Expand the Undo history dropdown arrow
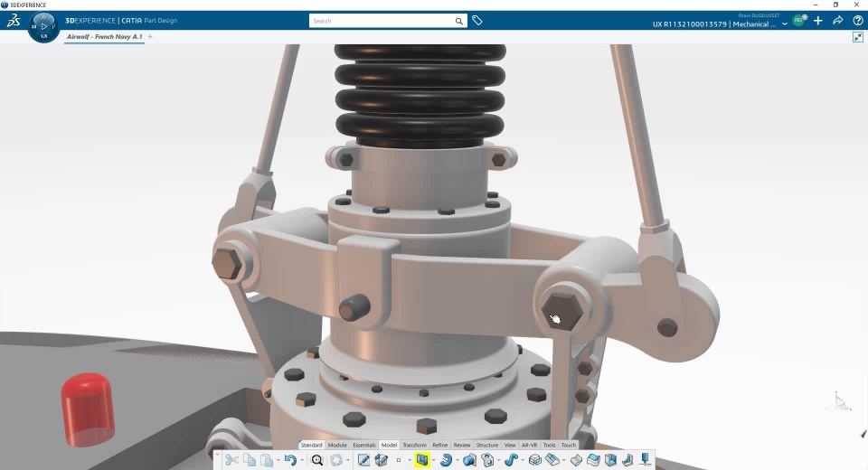868x470 pixels. tap(302, 460)
